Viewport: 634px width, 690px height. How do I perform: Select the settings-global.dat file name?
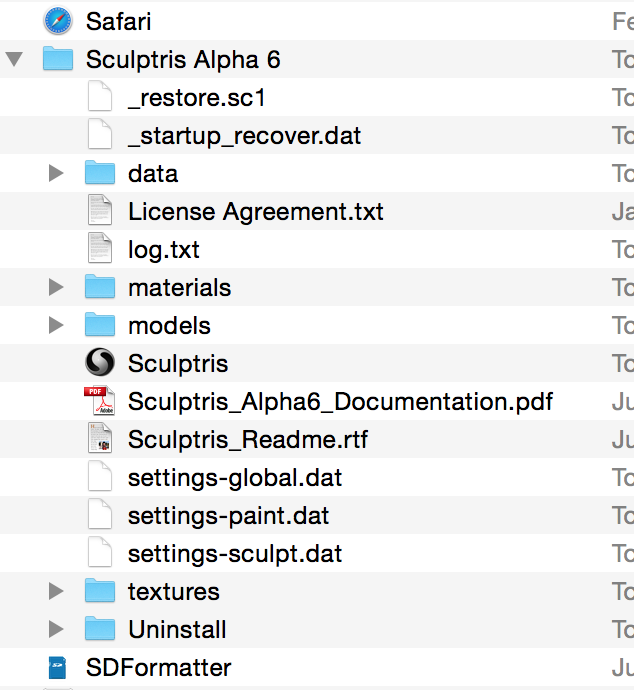tap(235, 478)
